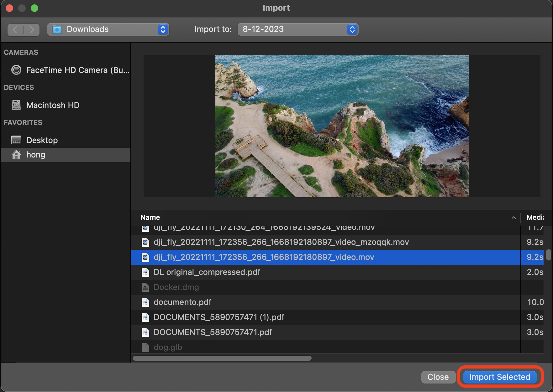The width and height of the screenshot is (553, 392).
Task: Open the Import to date dropdown
Action: click(352, 29)
